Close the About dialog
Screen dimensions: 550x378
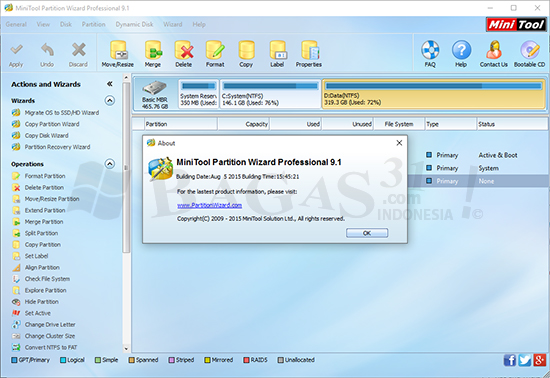point(399,143)
